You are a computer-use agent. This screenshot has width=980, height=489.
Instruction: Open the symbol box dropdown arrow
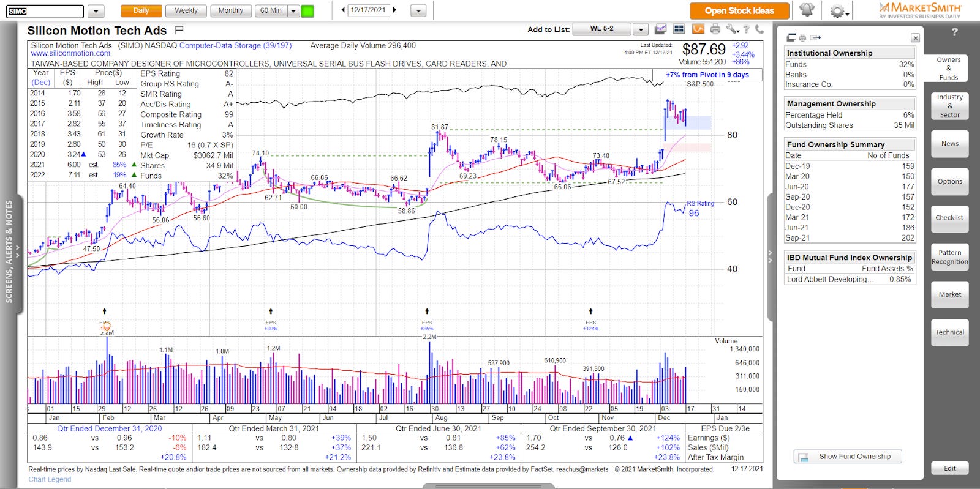96,11
